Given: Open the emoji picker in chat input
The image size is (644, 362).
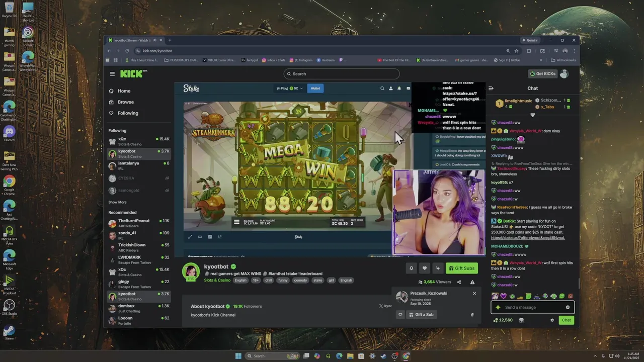Looking at the screenshot, I should [x=568, y=307].
